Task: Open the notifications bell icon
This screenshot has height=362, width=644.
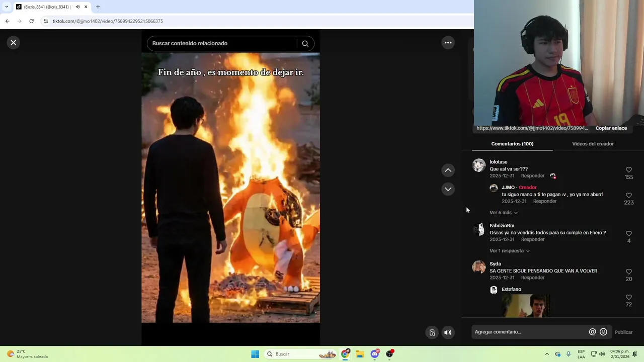Action: click(x=635, y=354)
